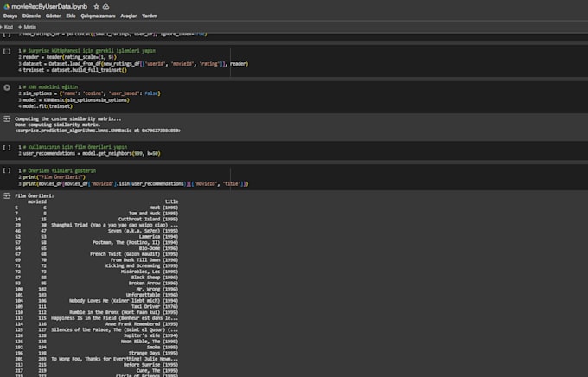
Task: Click the 'Black Sheep (1996)' output row
Action: 97,278
